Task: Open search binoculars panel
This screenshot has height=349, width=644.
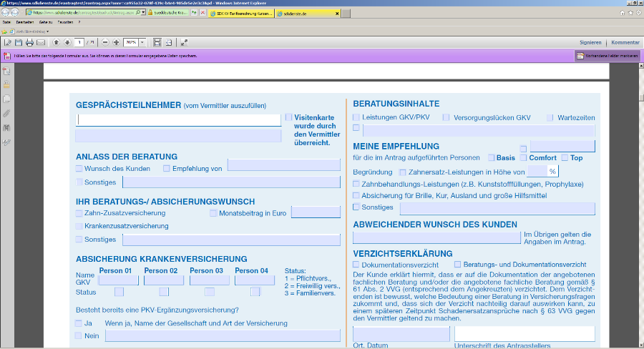Action: pyautogui.click(x=6, y=128)
